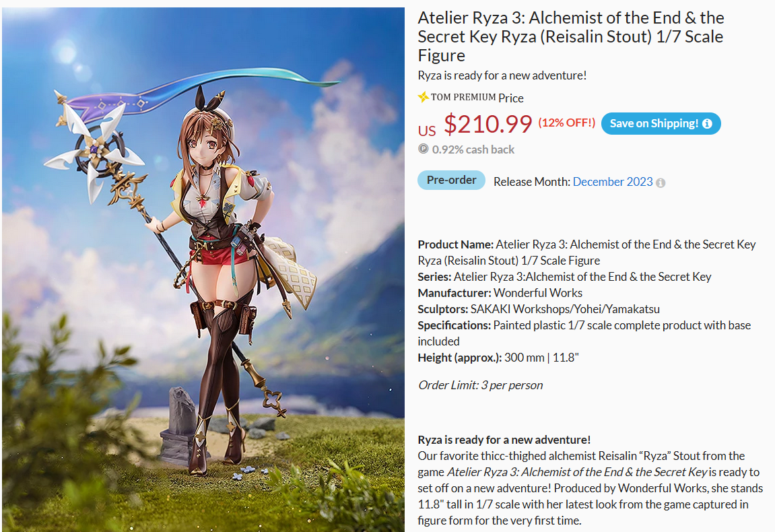
Task: Click the Sculptors SAKAKI Workshops line
Action: pos(538,310)
